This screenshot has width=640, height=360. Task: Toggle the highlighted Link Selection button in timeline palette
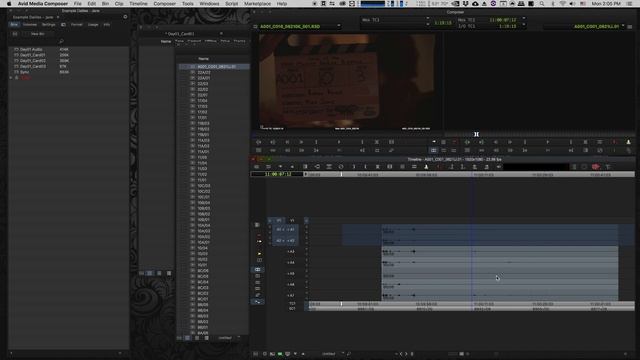click(x=258, y=269)
